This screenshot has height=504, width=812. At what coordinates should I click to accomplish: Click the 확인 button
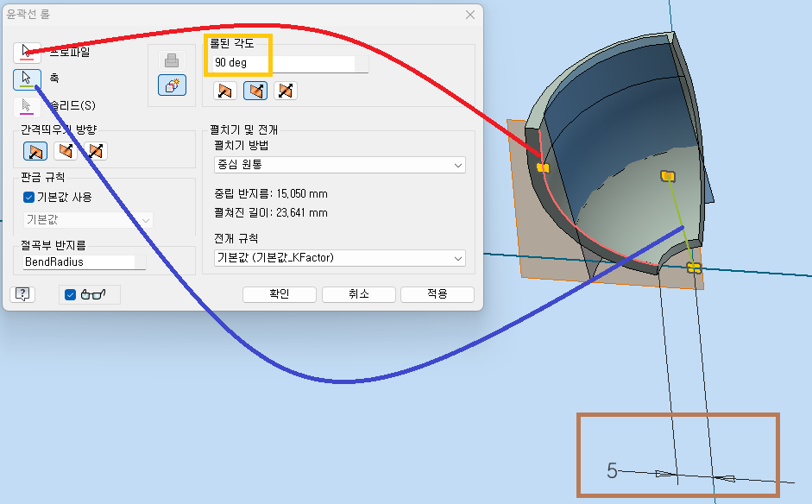tap(279, 294)
